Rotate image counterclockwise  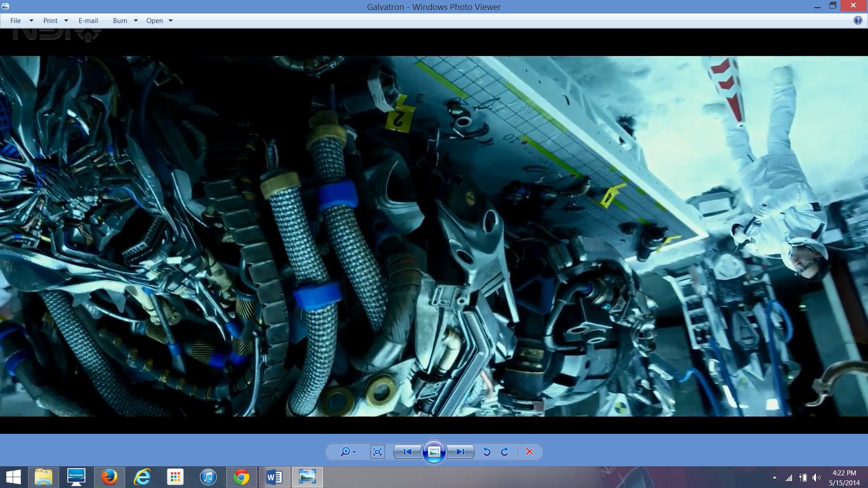tap(486, 452)
